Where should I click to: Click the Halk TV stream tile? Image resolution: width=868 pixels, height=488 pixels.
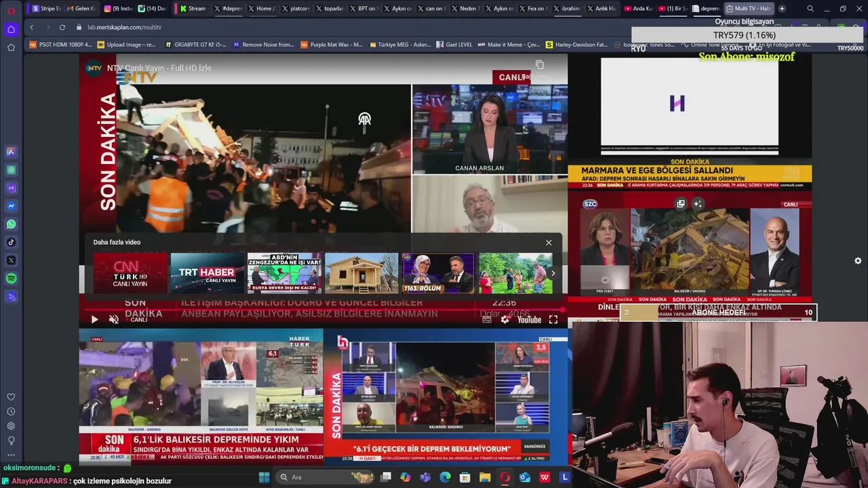point(446,395)
